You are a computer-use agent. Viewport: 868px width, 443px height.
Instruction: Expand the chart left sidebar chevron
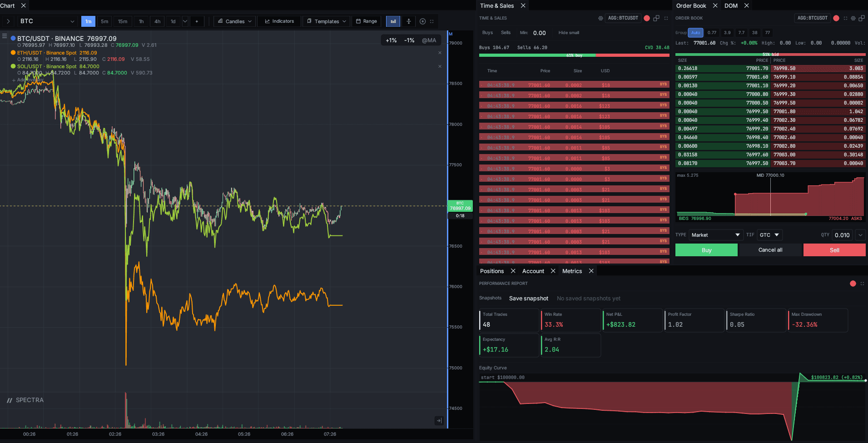[x=8, y=21]
